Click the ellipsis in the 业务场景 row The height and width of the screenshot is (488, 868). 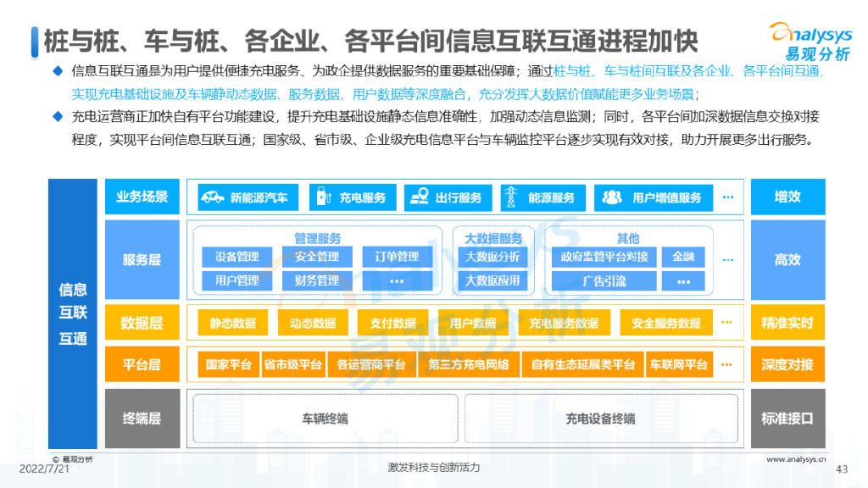pos(728,197)
